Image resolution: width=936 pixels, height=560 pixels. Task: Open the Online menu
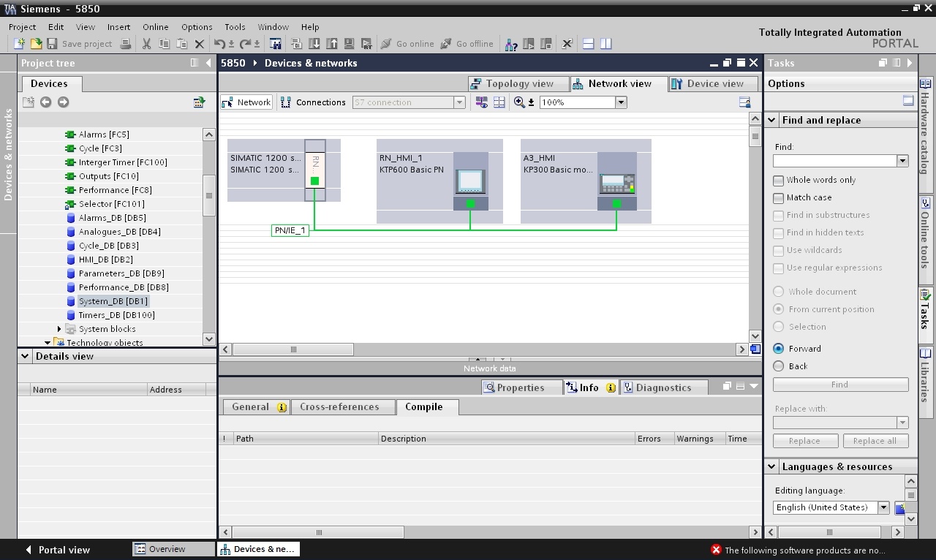point(155,27)
